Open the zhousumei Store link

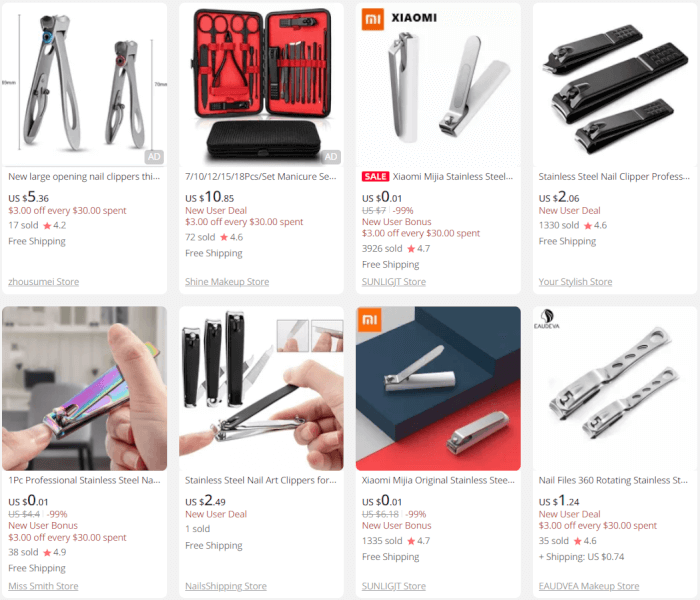coord(43,282)
